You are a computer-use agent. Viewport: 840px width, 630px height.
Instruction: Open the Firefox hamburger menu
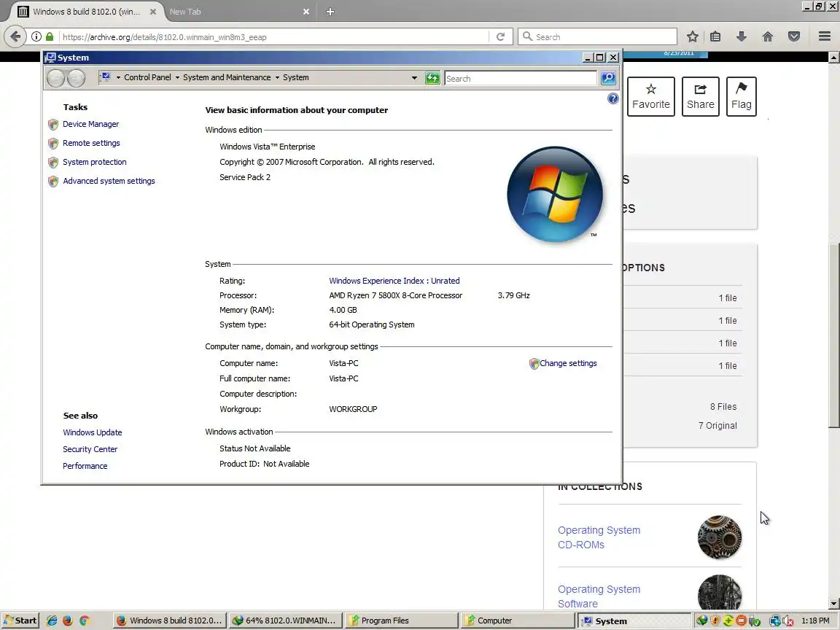point(825,36)
